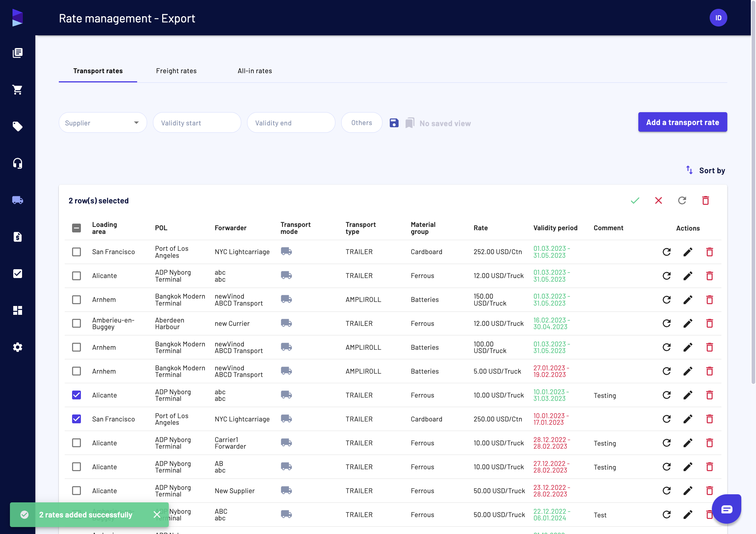Edit the 252.00 USD/Ctn San Francisco rate
756x534 pixels.
click(688, 252)
